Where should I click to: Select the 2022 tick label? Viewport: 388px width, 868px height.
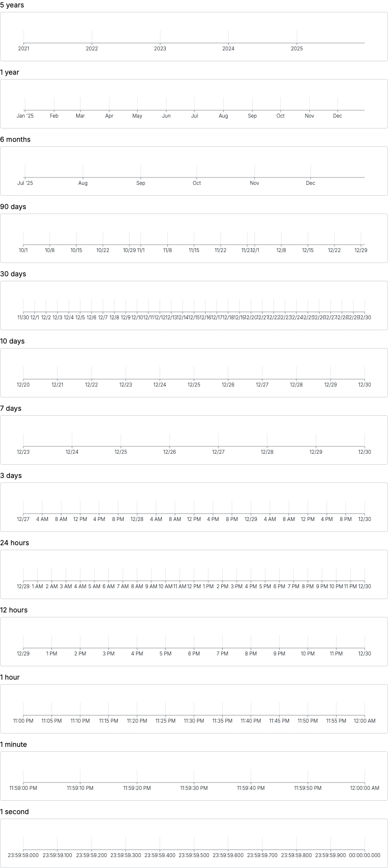coord(92,48)
